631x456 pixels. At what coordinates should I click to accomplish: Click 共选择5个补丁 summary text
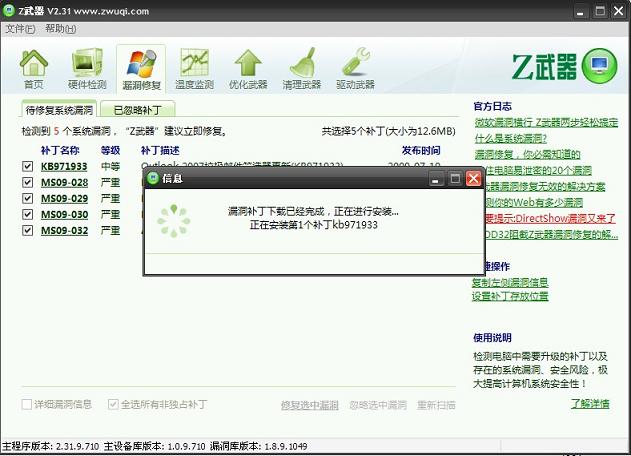click(388, 131)
